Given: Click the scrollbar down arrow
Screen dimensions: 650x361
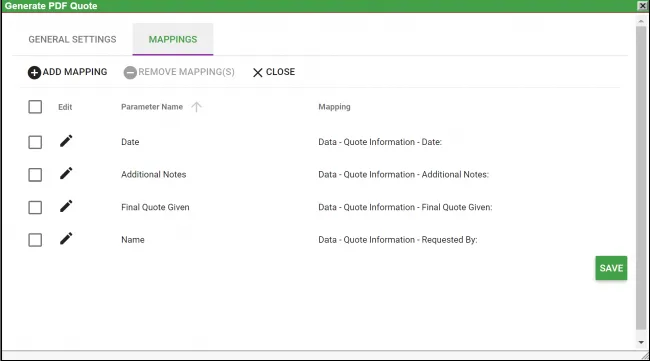Looking at the screenshot, I should (x=641, y=342).
